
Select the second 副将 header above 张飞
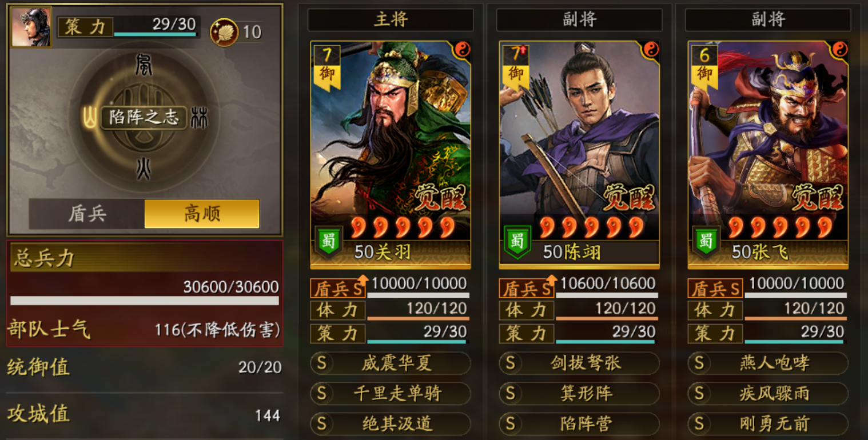pyautogui.click(x=768, y=20)
